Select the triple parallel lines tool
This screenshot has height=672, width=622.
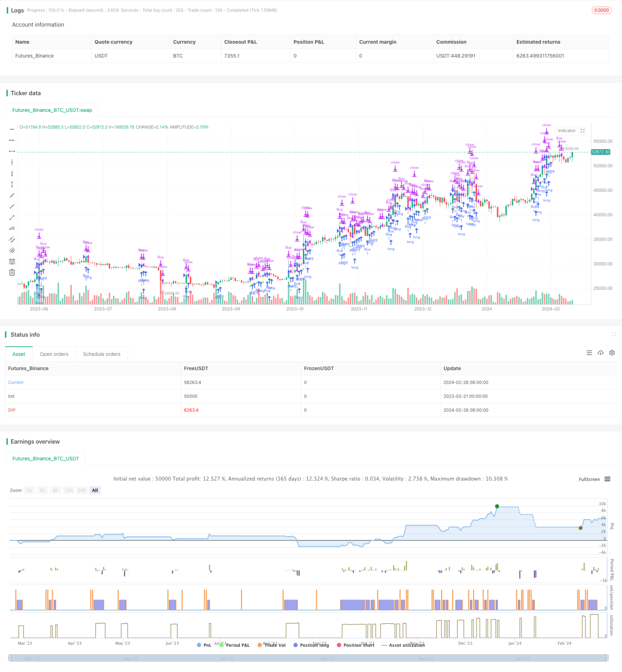[x=12, y=250]
